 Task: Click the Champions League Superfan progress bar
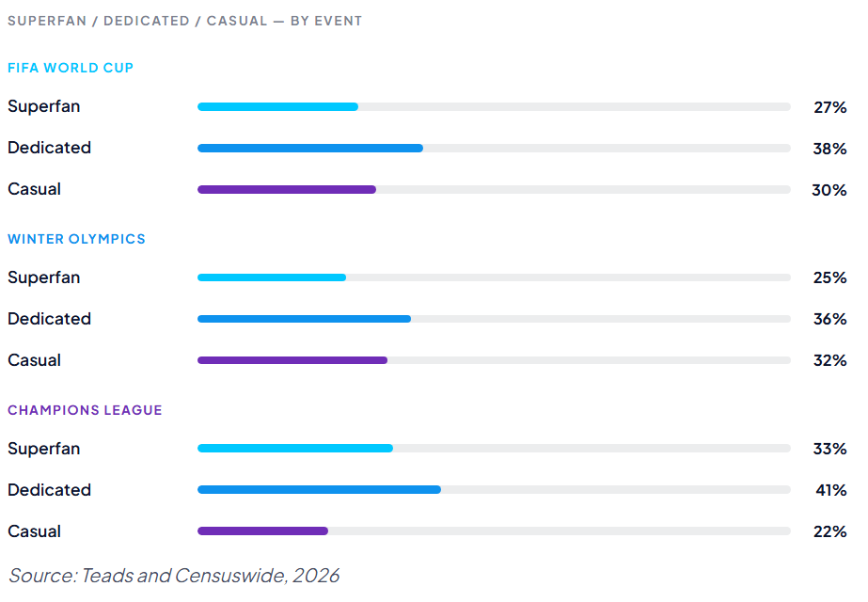[295, 449]
